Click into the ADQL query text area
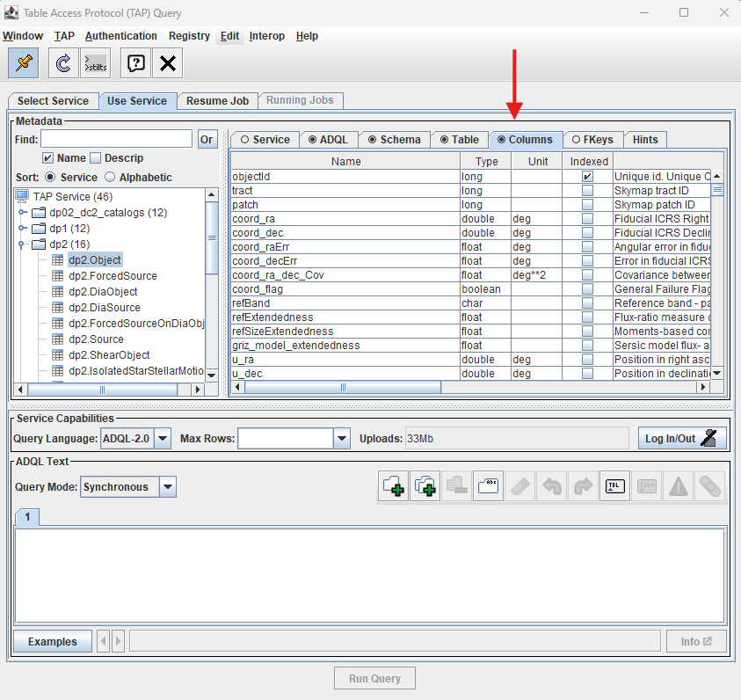This screenshot has width=741, height=700. tap(370, 576)
